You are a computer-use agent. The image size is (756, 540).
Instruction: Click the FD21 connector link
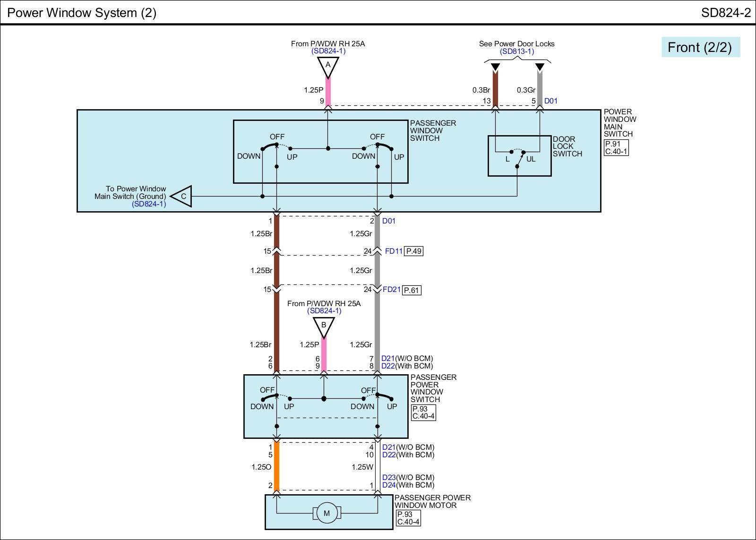(391, 290)
